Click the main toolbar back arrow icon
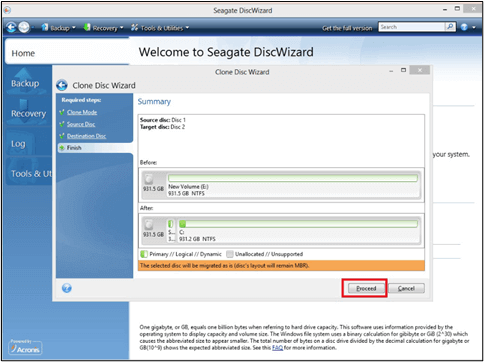The image size is (484, 362). click(x=11, y=27)
